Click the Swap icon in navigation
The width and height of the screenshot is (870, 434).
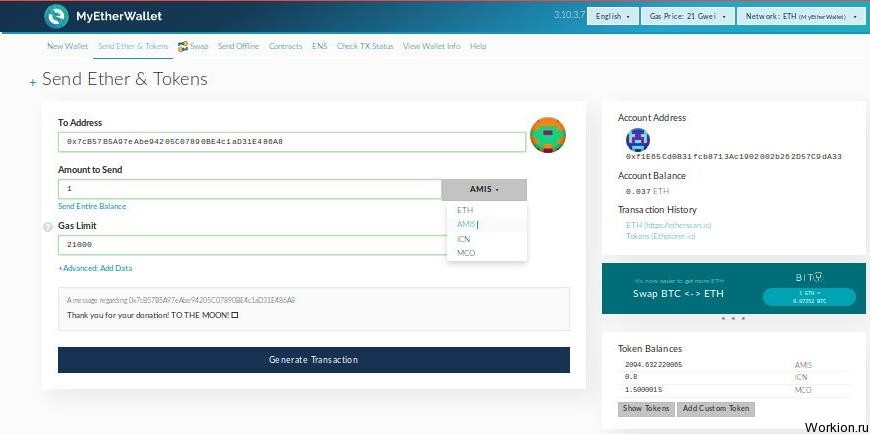pyautogui.click(x=183, y=47)
